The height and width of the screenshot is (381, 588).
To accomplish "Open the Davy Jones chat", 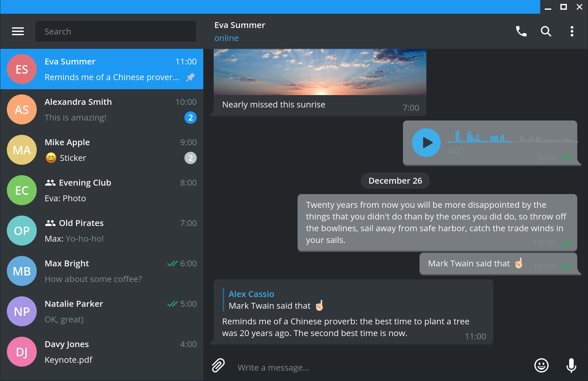I will click(102, 352).
